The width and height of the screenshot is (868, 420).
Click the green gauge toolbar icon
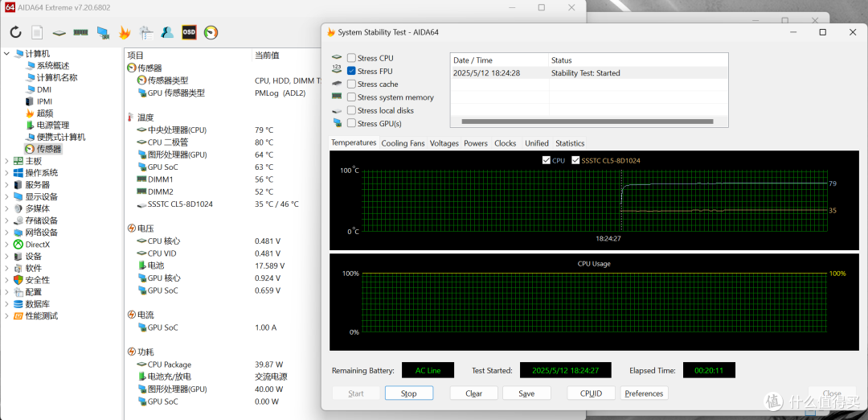211,32
